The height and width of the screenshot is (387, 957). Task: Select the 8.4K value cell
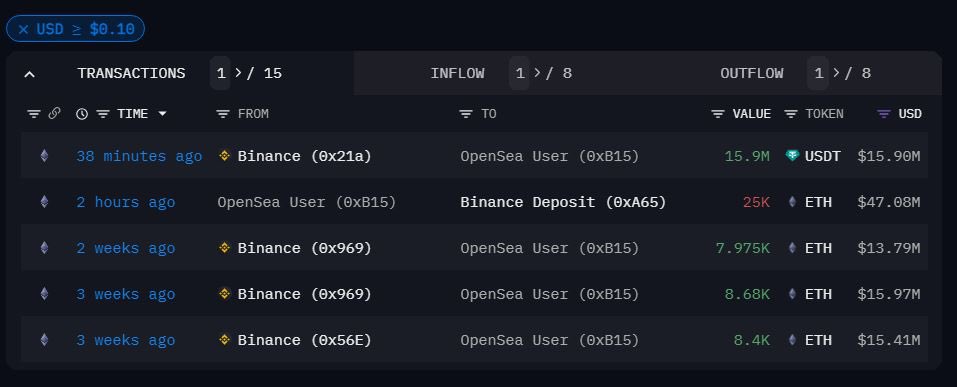[752, 339]
